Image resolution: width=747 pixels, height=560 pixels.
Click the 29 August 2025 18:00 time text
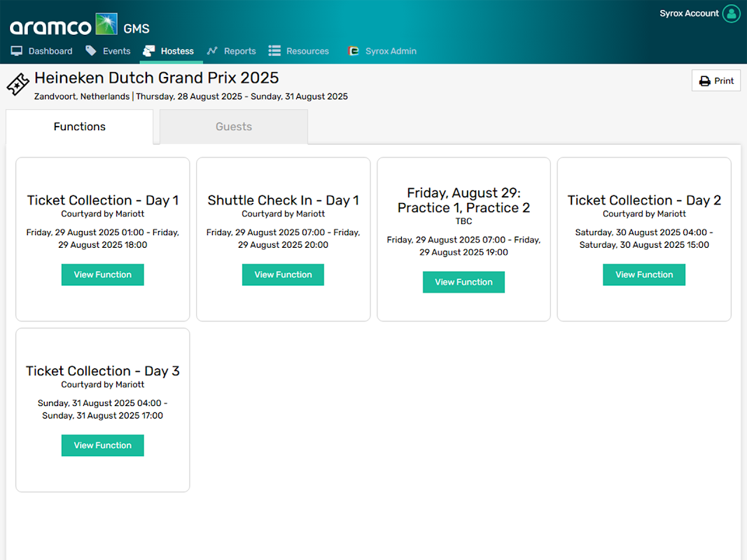[x=102, y=245]
